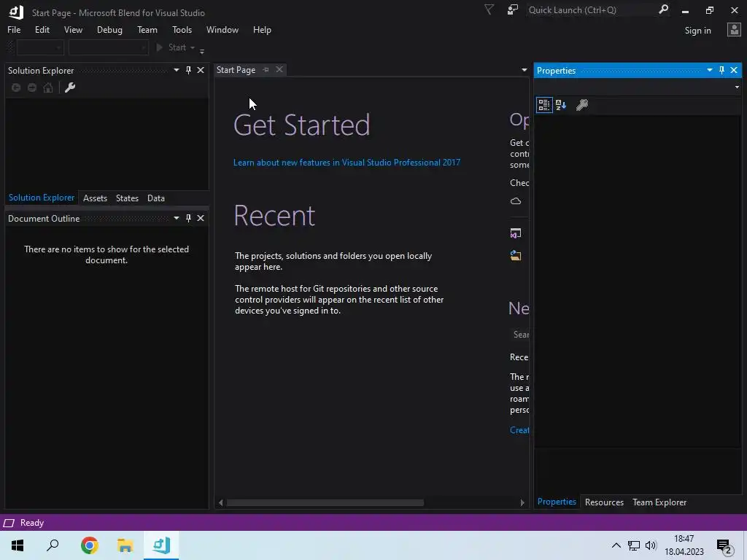
Task: Click Sign in
Action: click(x=697, y=31)
